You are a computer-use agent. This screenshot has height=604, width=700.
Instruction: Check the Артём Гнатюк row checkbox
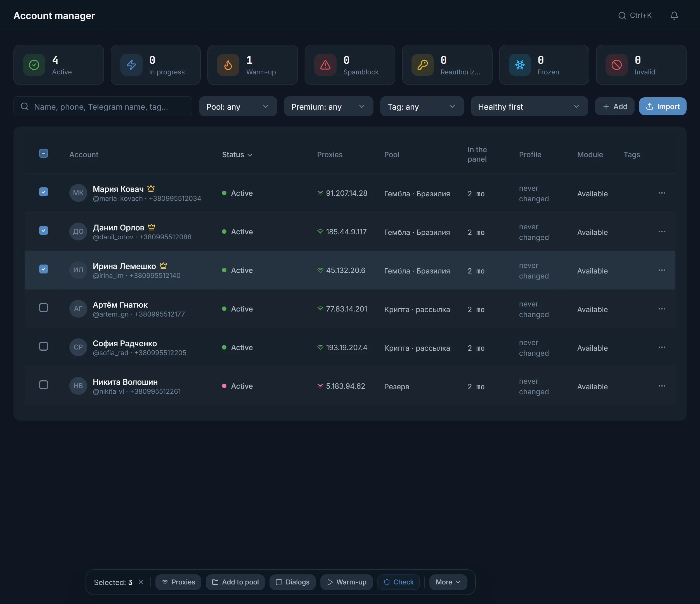coord(44,308)
